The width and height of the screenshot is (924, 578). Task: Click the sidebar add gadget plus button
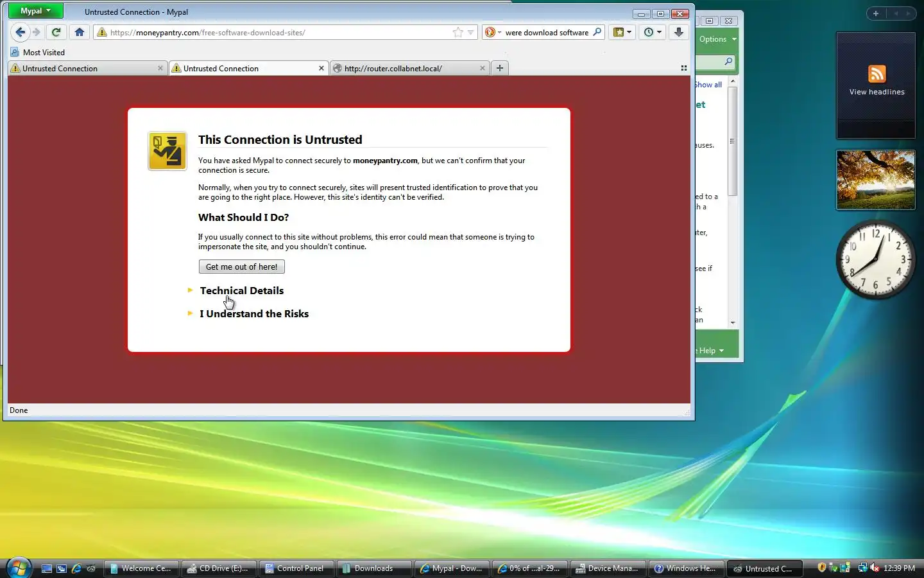tap(876, 13)
